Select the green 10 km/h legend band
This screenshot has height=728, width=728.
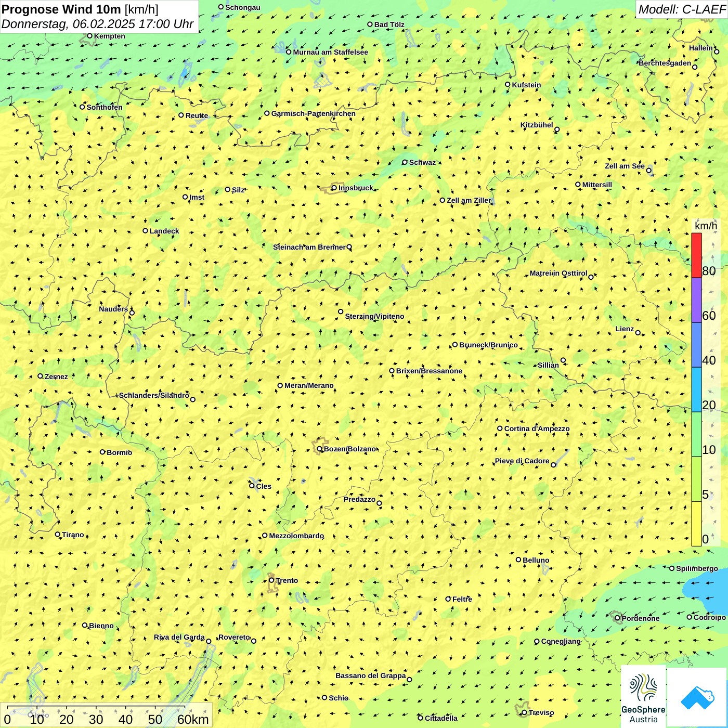tap(696, 435)
